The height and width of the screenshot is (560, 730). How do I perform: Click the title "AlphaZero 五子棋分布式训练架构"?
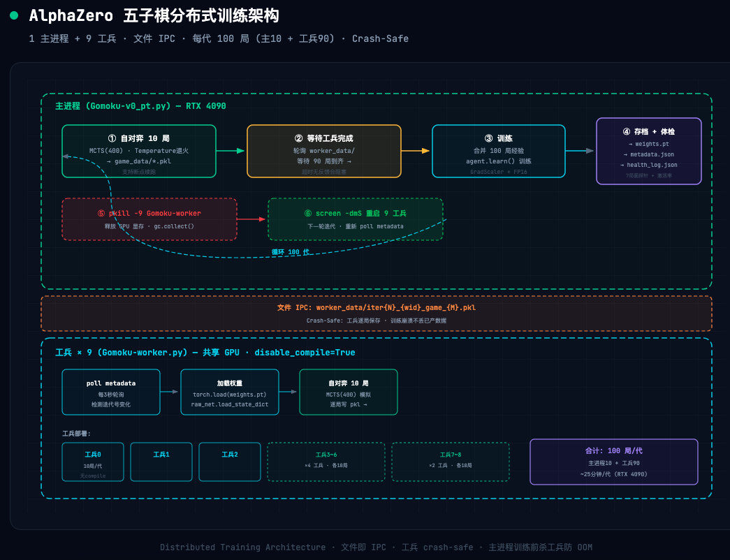pyautogui.click(x=154, y=16)
